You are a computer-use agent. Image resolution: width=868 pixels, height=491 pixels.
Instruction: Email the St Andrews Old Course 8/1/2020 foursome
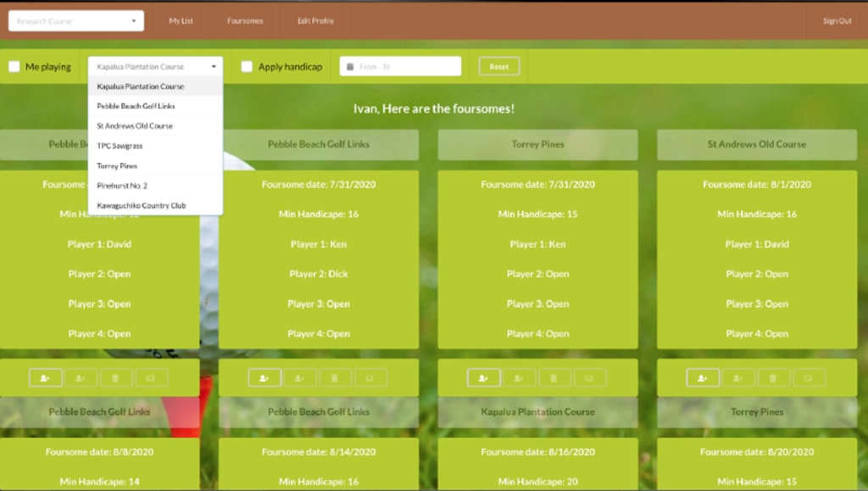coord(809,378)
